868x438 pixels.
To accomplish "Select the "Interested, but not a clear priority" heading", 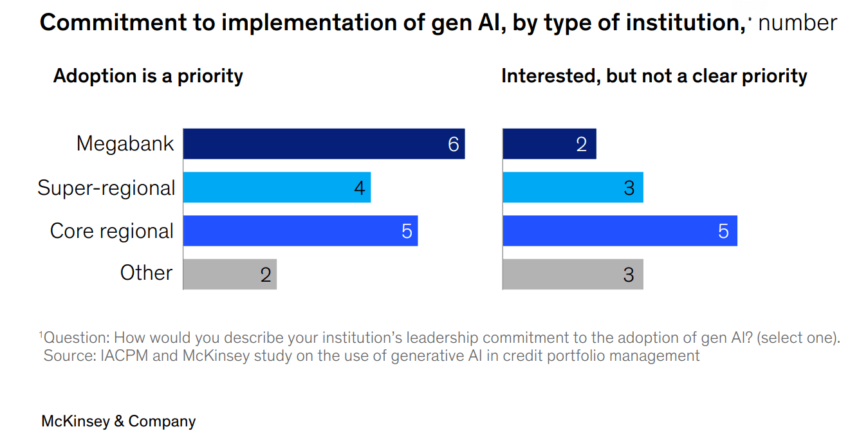I will coord(654,76).
